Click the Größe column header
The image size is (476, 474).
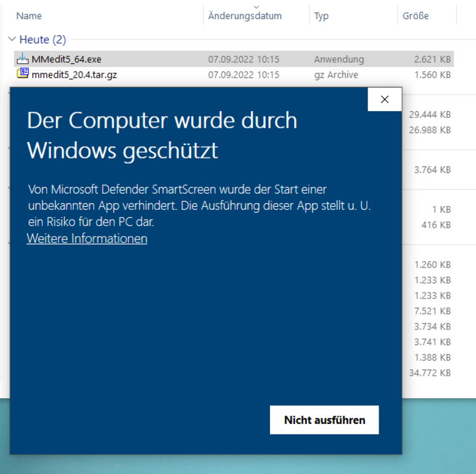coord(416,15)
